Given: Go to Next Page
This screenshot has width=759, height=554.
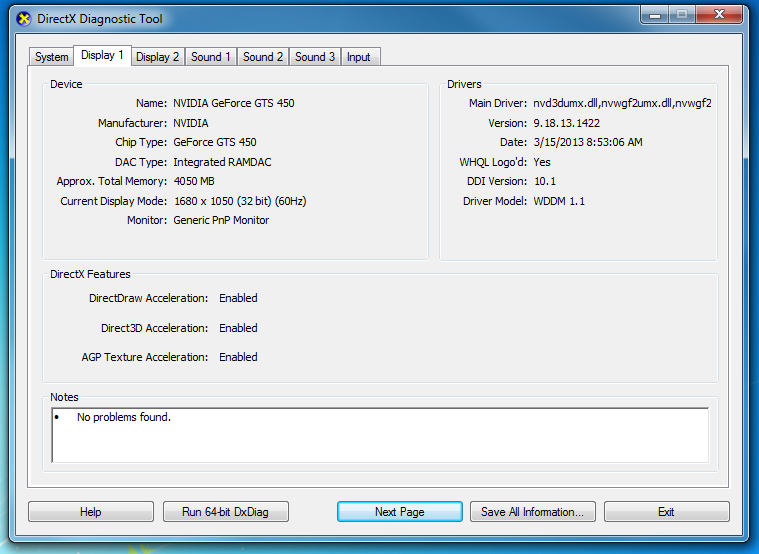Looking at the screenshot, I should pyautogui.click(x=400, y=512).
